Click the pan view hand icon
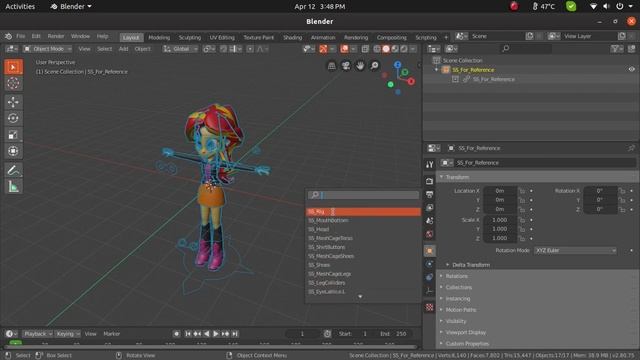 [x=360, y=66]
